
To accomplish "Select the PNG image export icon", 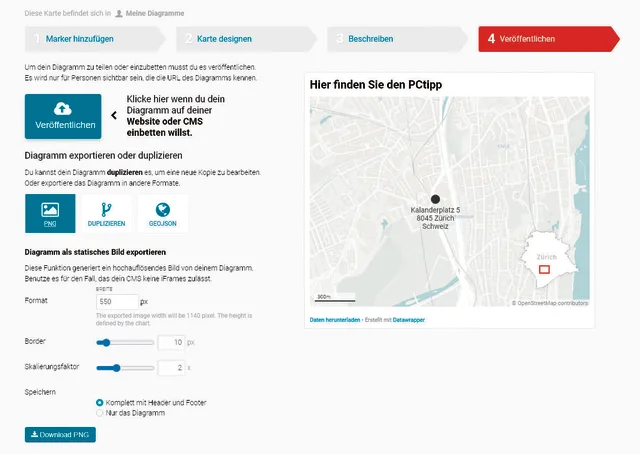I will pos(50,208).
